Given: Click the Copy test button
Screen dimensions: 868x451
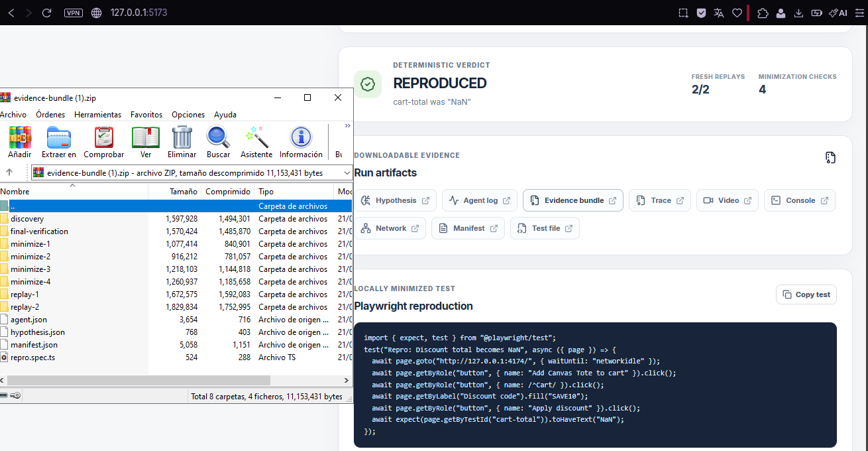Looking at the screenshot, I should (x=806, y=294).
